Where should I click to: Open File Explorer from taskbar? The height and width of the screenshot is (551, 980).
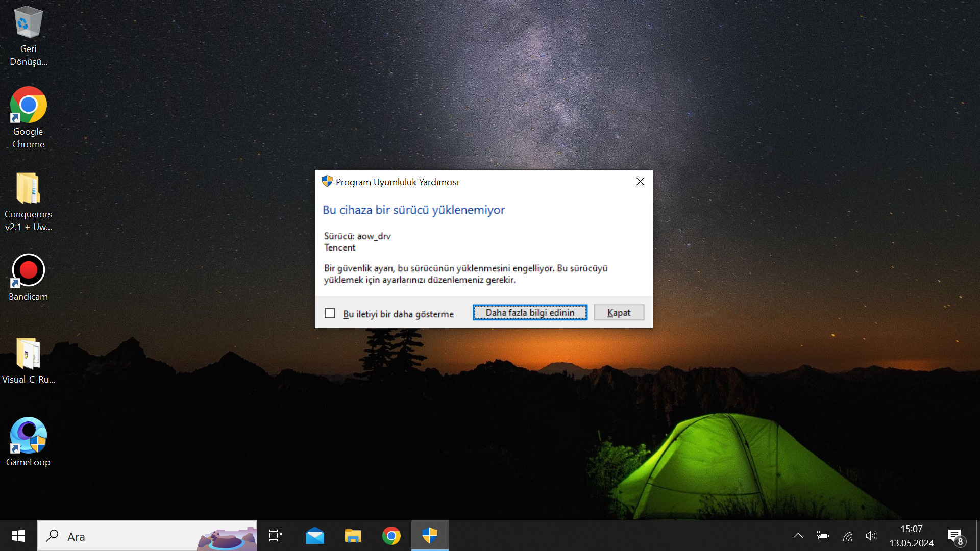pos(353,536)
